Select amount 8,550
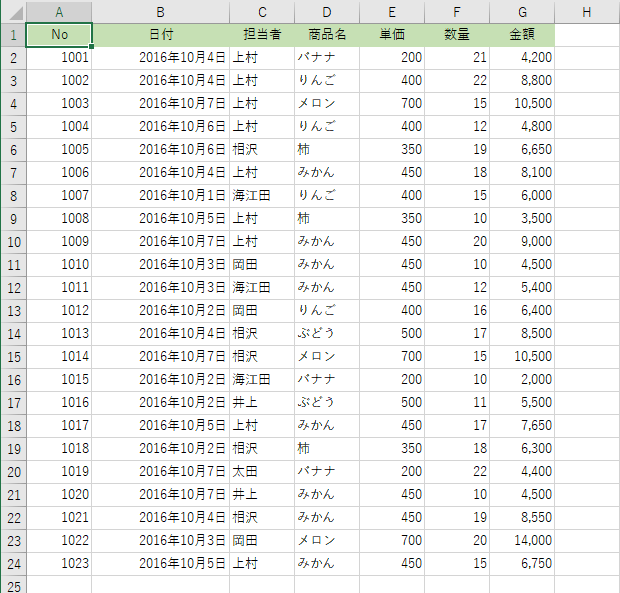This screenshot has height=593, width=620. point(522,518)
